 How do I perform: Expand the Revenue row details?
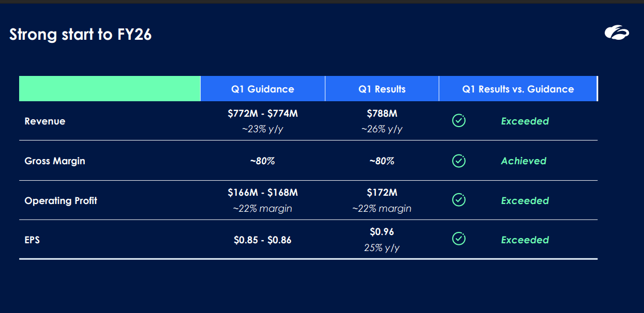[x=45, y=121]
